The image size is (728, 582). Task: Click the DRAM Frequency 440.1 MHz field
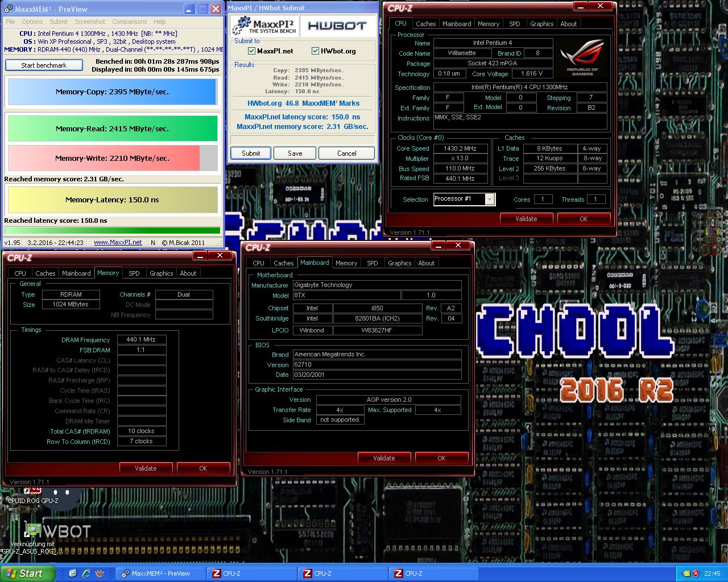(x=141, y=339)
